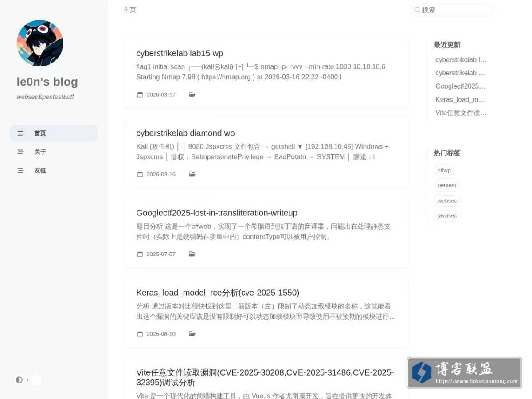The height and width of the screenshot is (399, 532).
Task: Click the 最近更新 heading
Action: click(x=447, y=45)
